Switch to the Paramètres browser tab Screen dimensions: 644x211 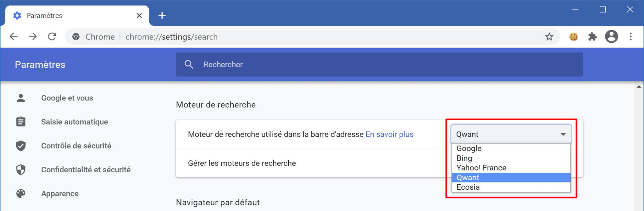click(44, 15)
